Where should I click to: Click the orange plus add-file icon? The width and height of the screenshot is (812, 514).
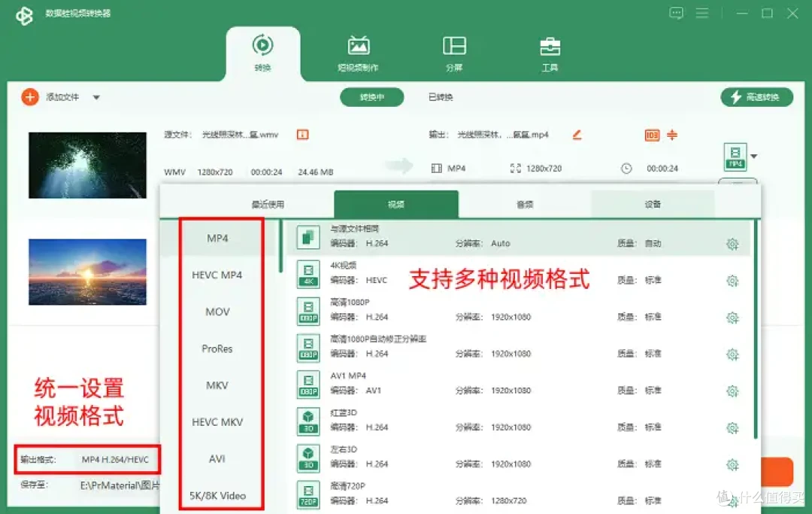pyautogui.click(x=30, y=97)
